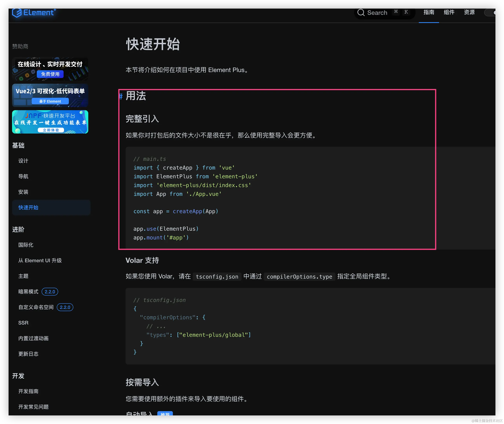Open the 导航 page in sidebar
This screenshot has height=424, width=504.
coord(23,176)
